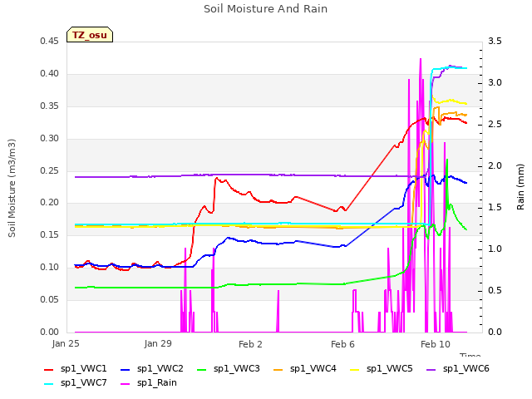Click the sp1_VWC4 legend label

(313, 369)
